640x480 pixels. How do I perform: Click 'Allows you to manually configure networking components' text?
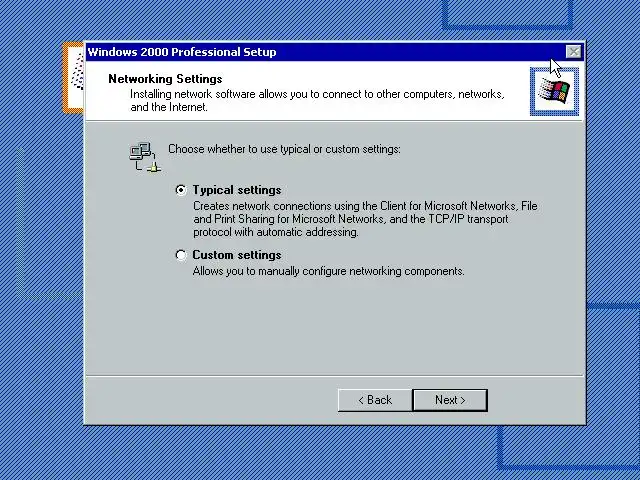tap(329, 271)
